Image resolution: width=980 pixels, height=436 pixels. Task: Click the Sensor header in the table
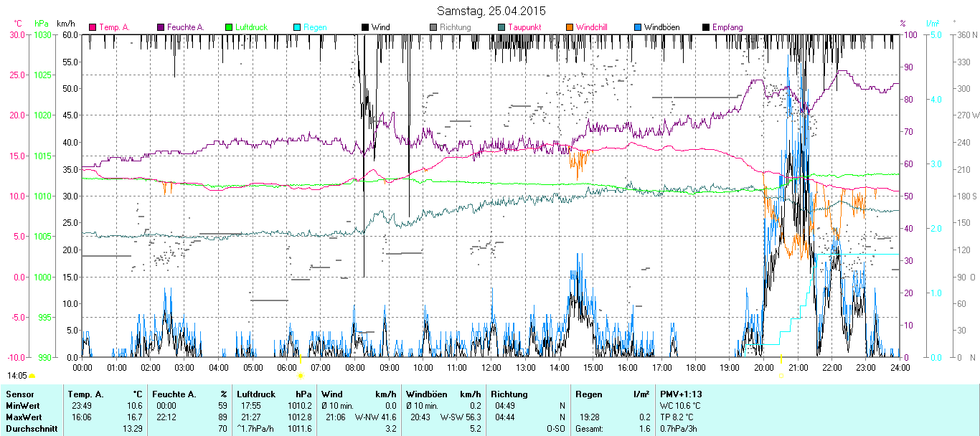pyautogui.click(x=19, y=394)
